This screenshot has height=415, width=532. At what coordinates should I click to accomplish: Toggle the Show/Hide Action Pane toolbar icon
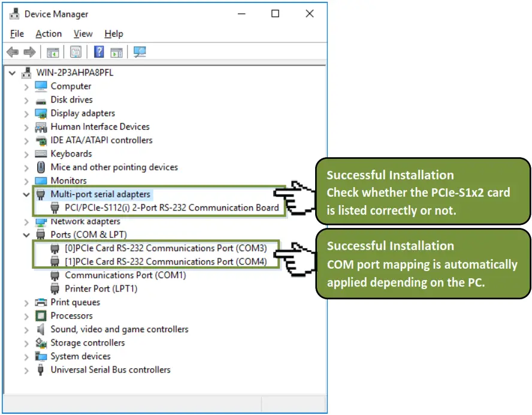[x=117, y=52]
